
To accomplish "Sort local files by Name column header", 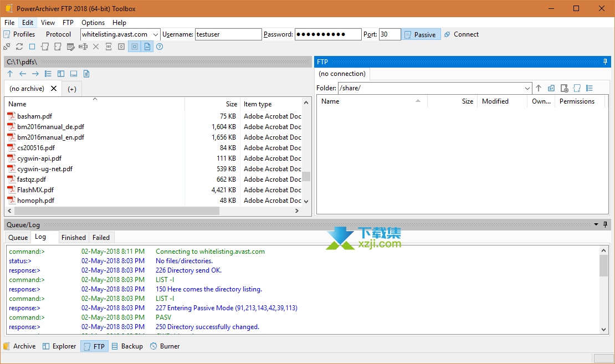I will [95, 104].
